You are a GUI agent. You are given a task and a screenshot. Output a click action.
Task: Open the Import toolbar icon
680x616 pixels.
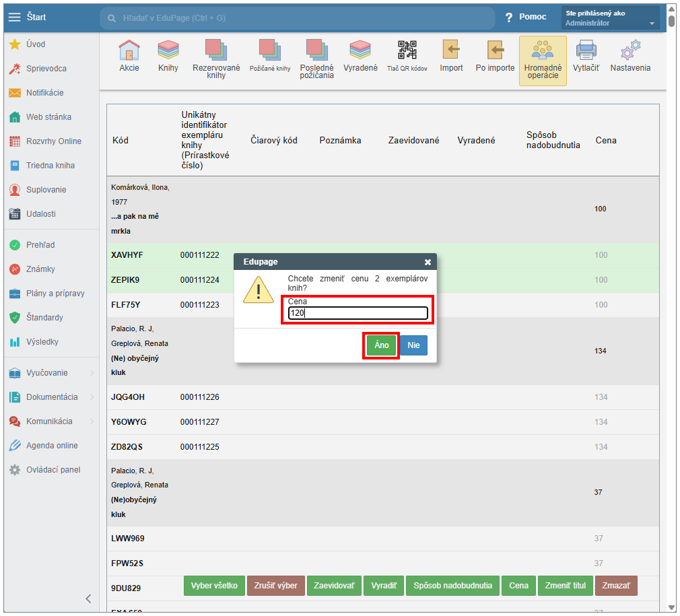451,51
